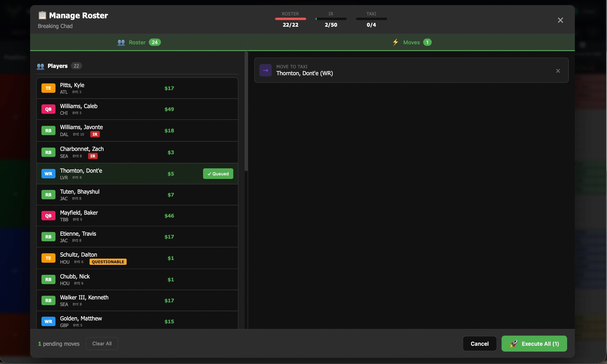Click the QUESTIONABLE badge on Schultz, Dalton
The image size is (607, 364).
108,262
